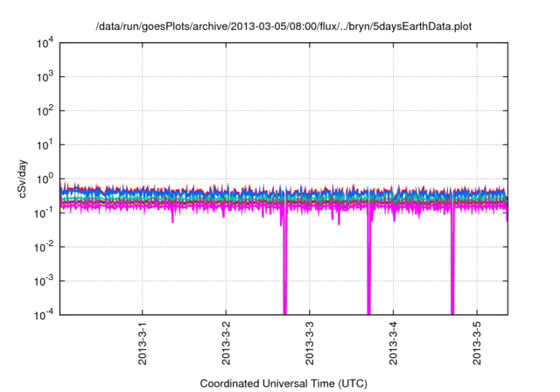Click the 2013-3-5 date tick label
The height and width of the screenshot is (392, 560).
tap(477, 343)
